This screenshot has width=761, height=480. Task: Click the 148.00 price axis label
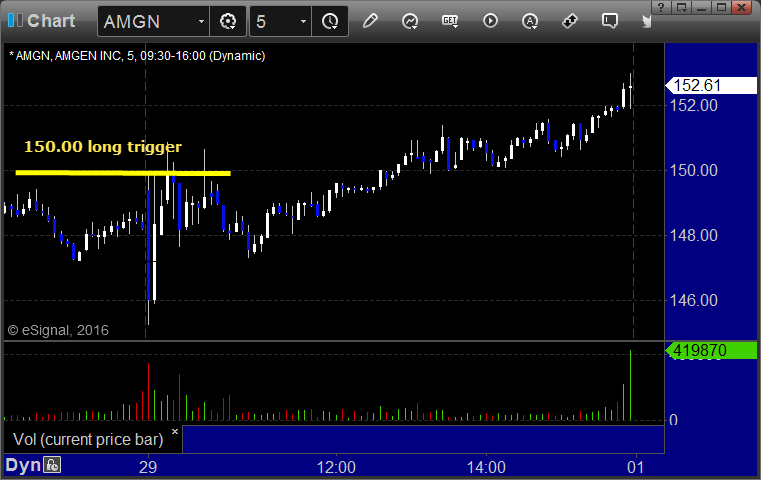click(694, 235)
